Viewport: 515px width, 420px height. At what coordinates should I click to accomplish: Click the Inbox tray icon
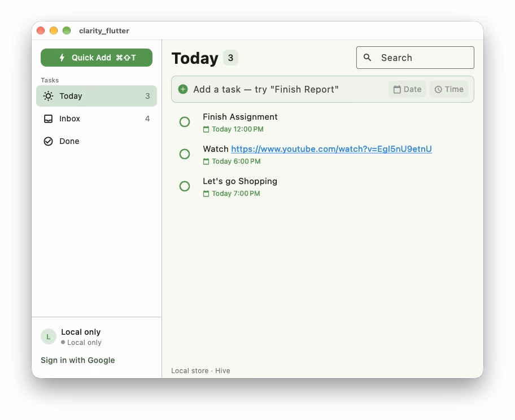pos(49,119)
